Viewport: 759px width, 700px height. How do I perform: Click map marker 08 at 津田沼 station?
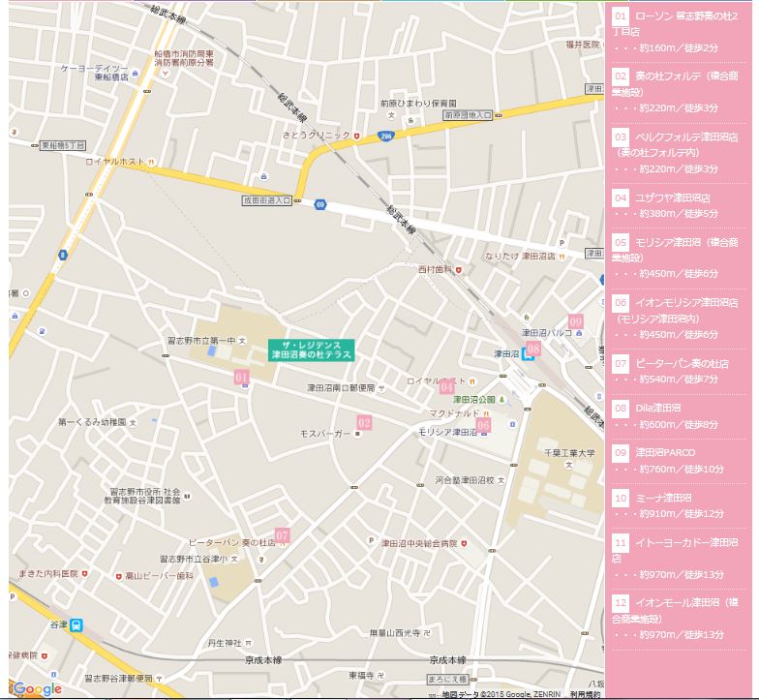coord(532,349)
